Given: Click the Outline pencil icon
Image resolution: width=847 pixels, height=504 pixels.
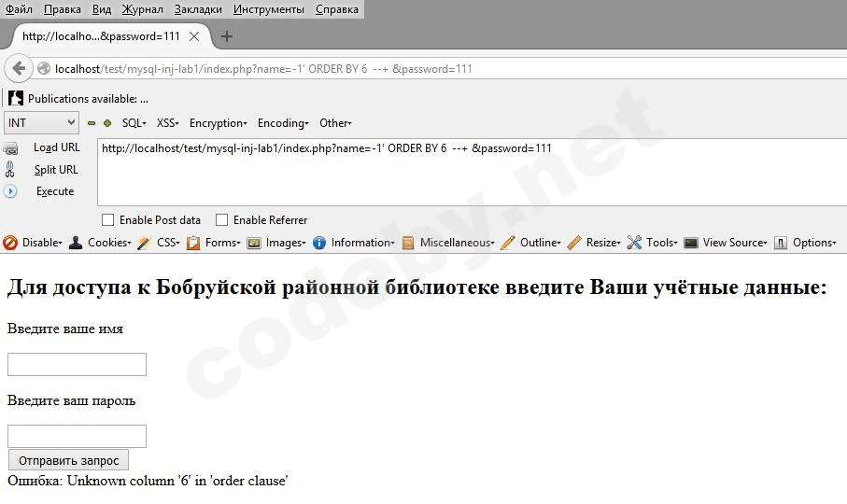Looking at the screenshot, I should tap(508, 243).
